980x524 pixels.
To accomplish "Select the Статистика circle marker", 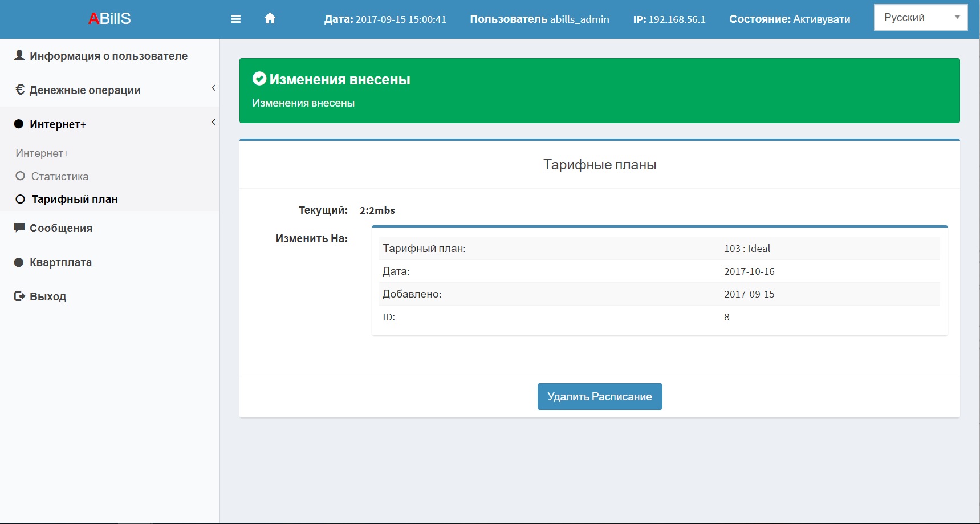I will [21, 176].
